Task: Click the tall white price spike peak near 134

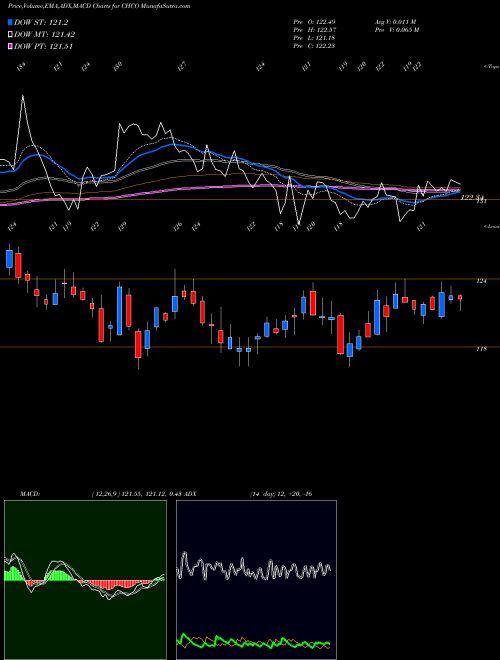Action: (22, 96)
